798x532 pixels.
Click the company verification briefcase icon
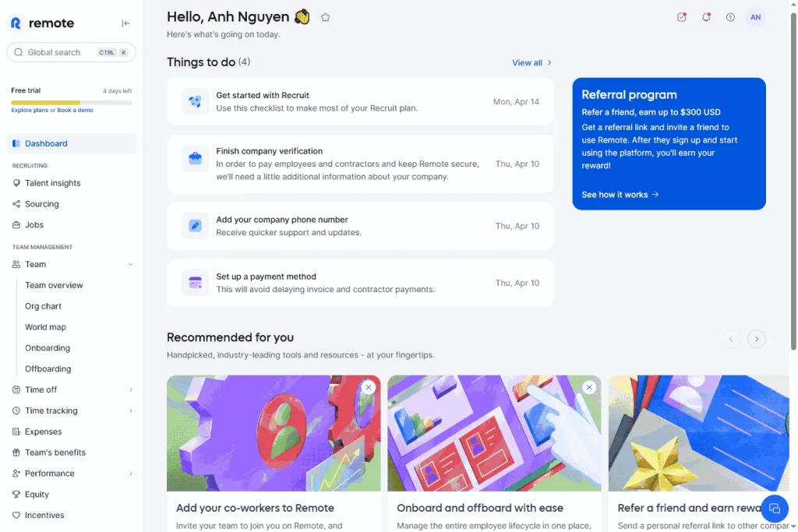(x=195, y=158)
